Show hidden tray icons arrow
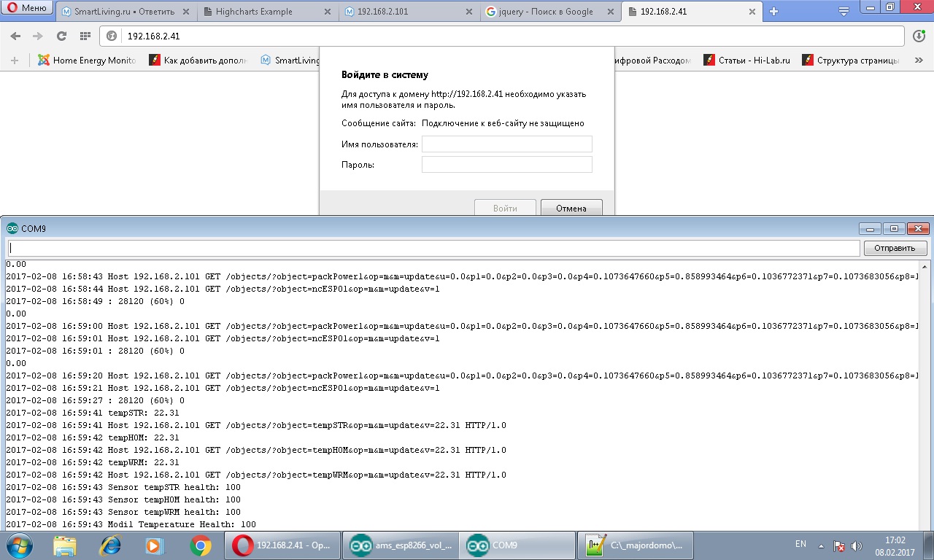Image resolution: width=934 pixels, height=560 pixels. (822, 545)
